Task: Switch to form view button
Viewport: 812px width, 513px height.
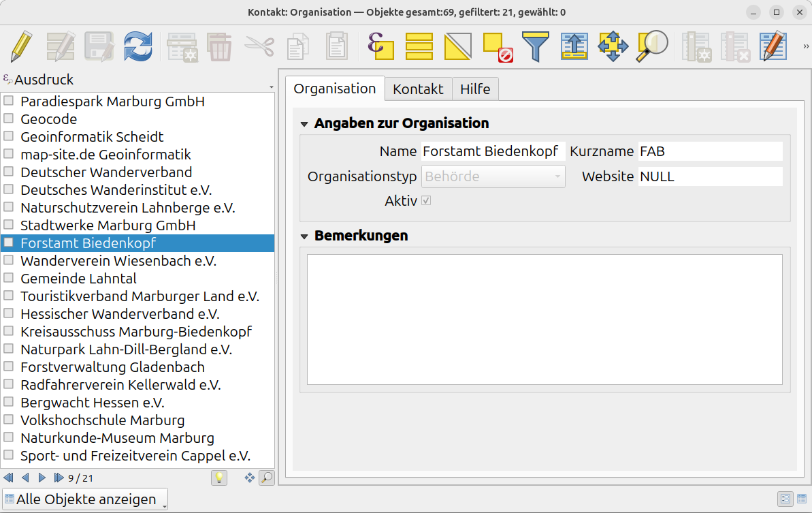Action: click(x=785, y=499)
